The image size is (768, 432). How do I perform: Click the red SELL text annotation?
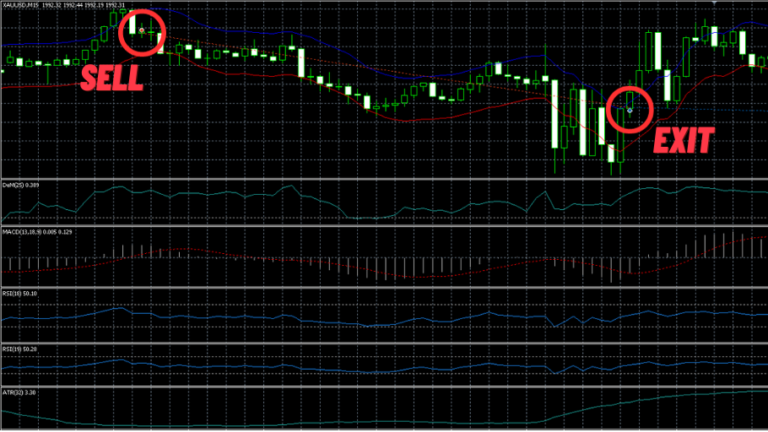point(112,78)
